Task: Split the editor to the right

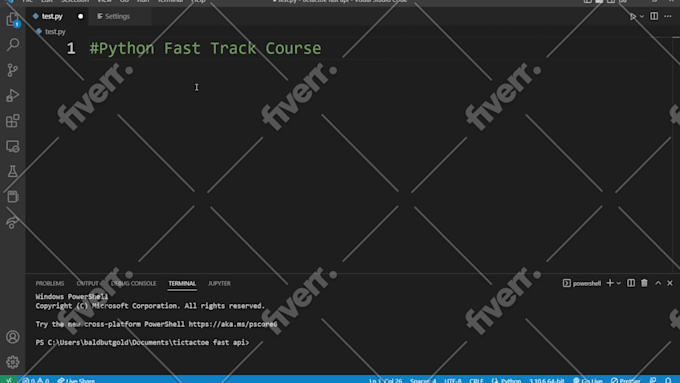Action: [x=654, y=16]
